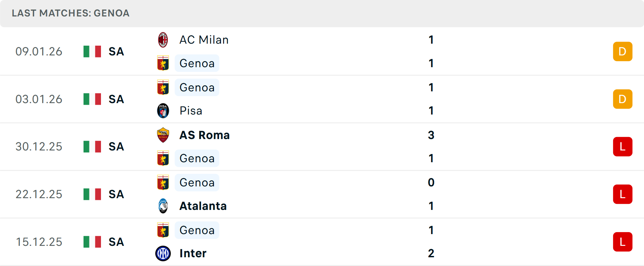Click the AS Roma club crest
Image resolution: width=644 pixels, height=266 pixels.
(163, 135)
